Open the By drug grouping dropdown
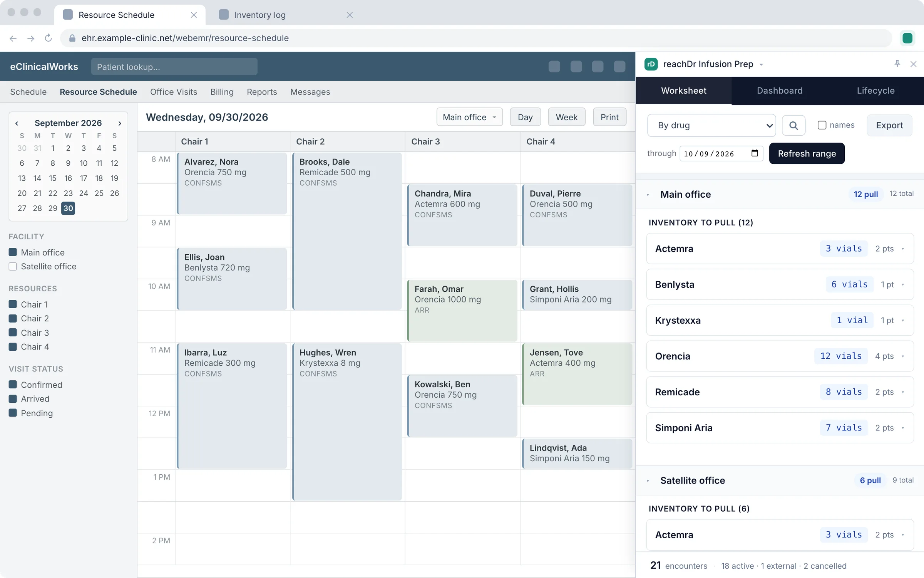The height and width of the screenshot is (578, 924). click(711, 125)
